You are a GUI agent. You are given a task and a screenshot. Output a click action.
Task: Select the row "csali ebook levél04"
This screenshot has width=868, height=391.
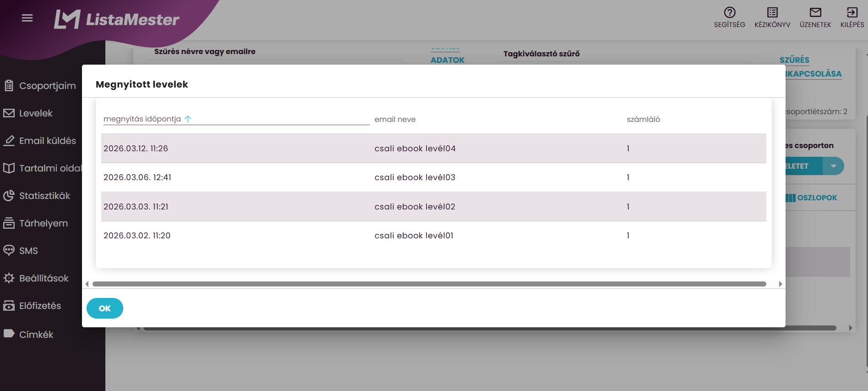(433, 148)
